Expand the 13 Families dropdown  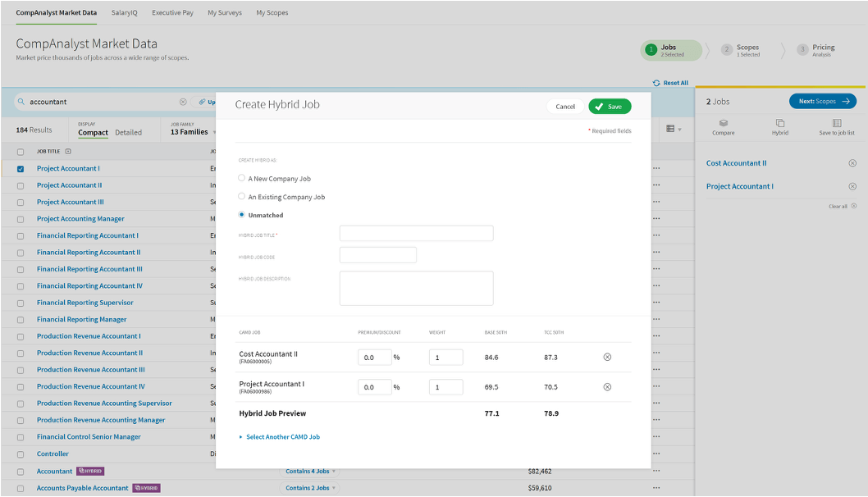tap(193, 132)
